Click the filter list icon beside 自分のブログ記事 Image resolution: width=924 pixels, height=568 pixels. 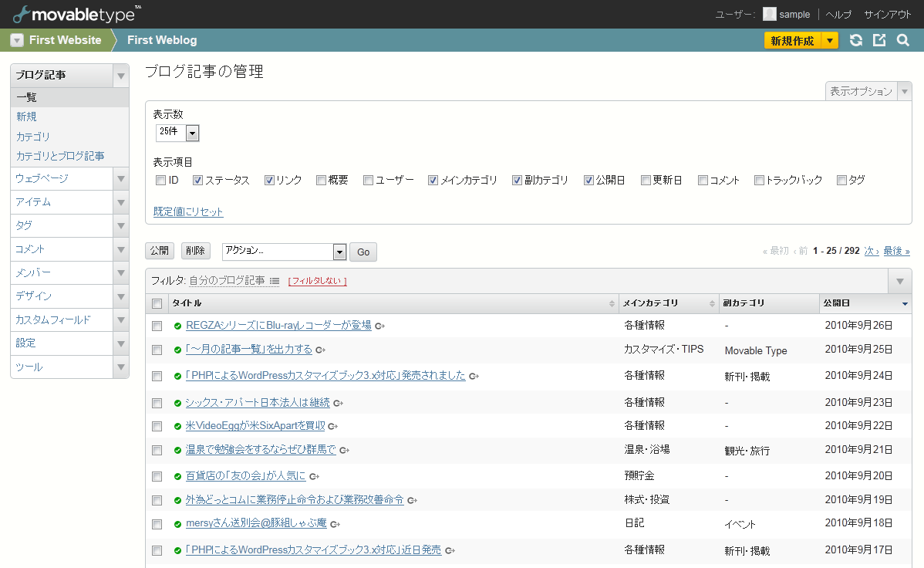pos(275,282)
